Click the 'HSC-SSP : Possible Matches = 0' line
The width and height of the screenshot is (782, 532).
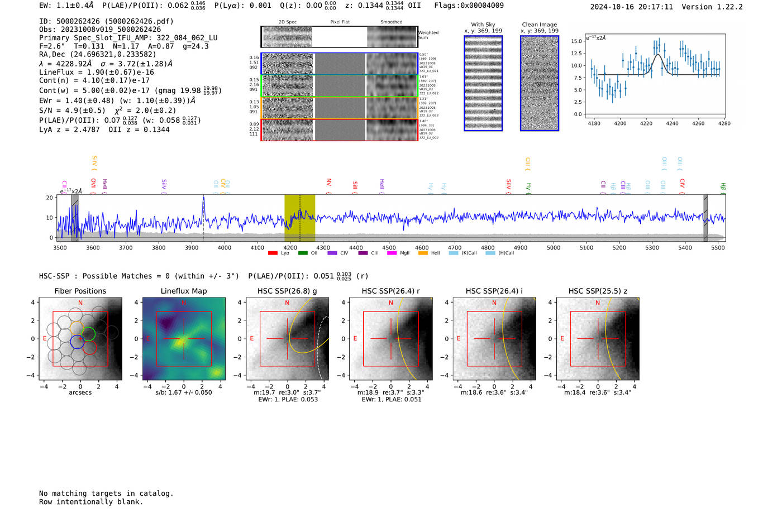tap(139, 276)
